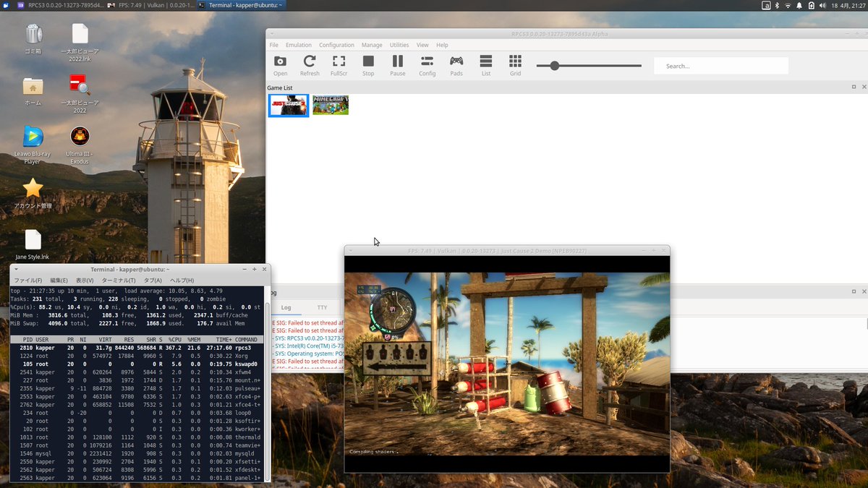The height and width of the screenshot is (488, 868).
Task: Open 一太郎ビューア 2022.lnk desktop file
Action: pos(80,43)
